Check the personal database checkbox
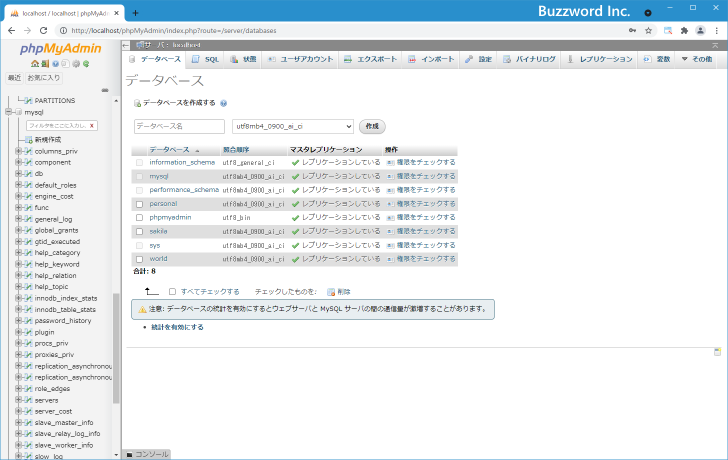The width and height of the screenshot is (728, 460). pyautogui.click(x=139, y=204)
